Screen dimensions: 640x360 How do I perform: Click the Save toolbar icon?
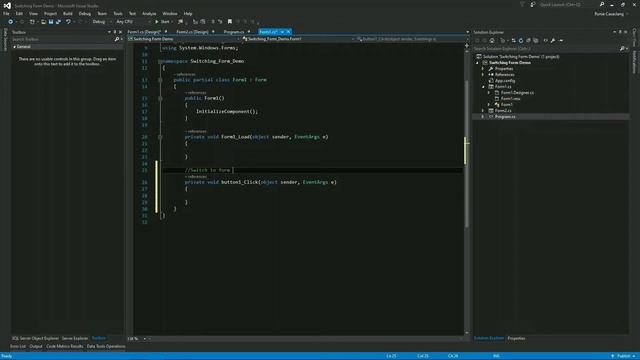(x=51, y=22)
